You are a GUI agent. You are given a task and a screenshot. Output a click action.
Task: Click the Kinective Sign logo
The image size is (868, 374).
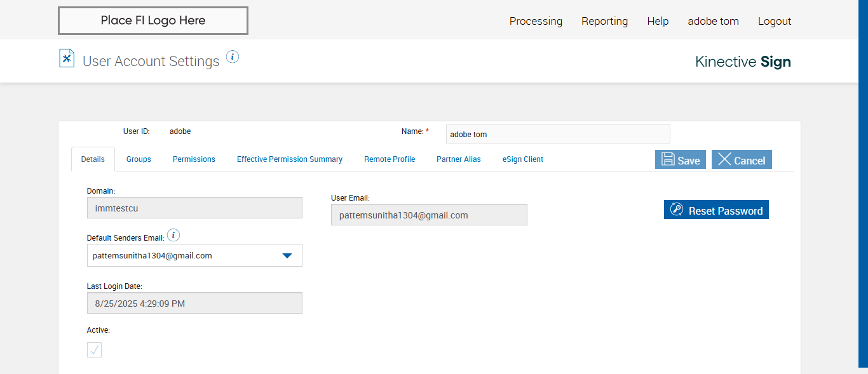pyautogui.click(x=743, y=62)
